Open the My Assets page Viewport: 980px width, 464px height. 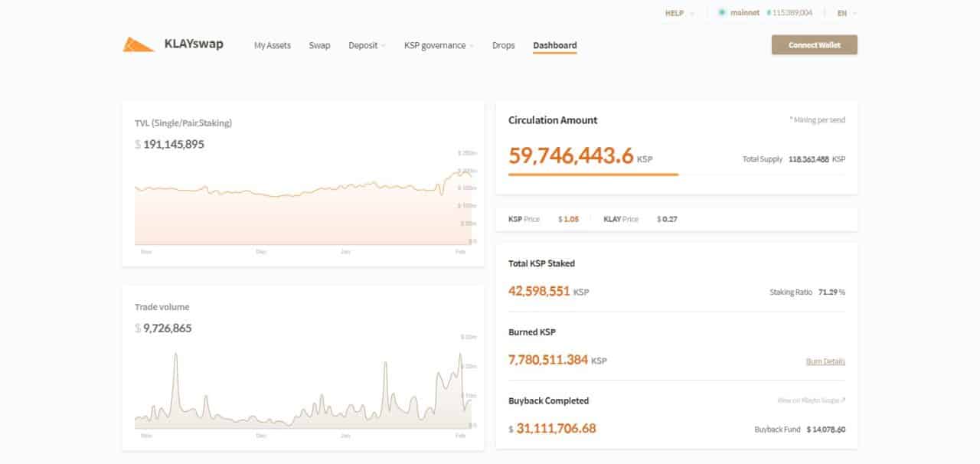click(273, 45)
